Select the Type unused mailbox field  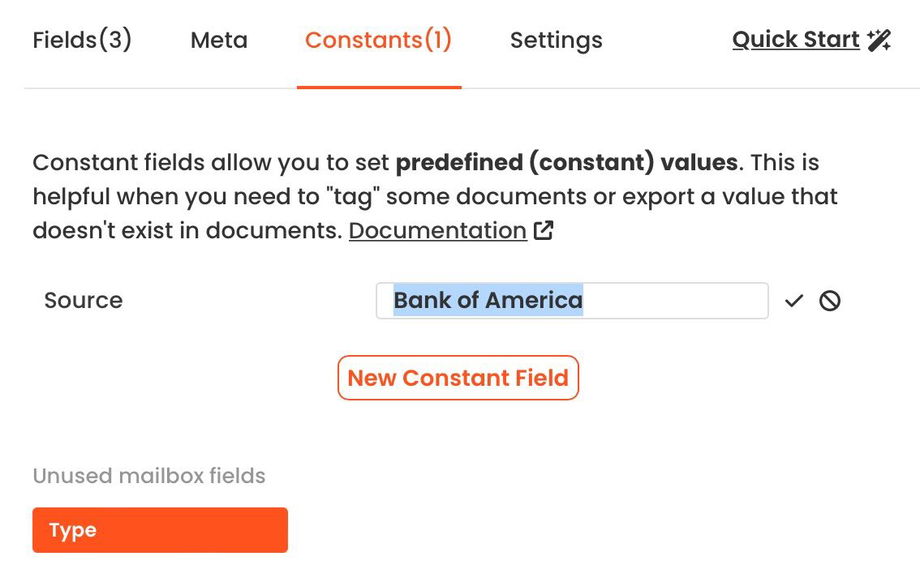tap(160, 530)
